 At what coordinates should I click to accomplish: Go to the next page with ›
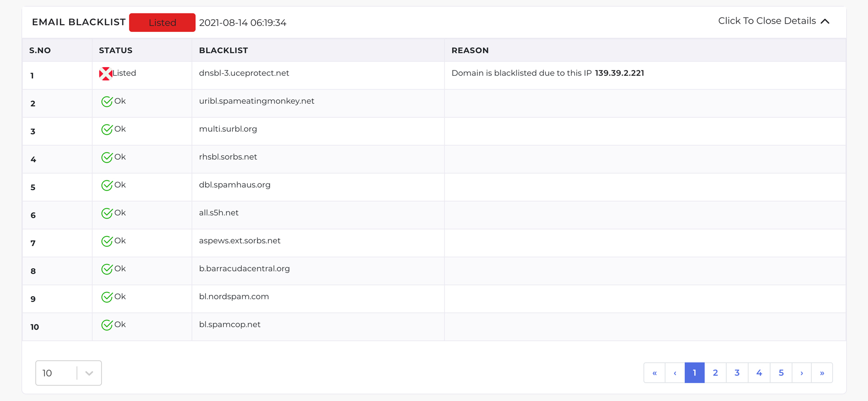pyautogui.click(x=802, y=373)
